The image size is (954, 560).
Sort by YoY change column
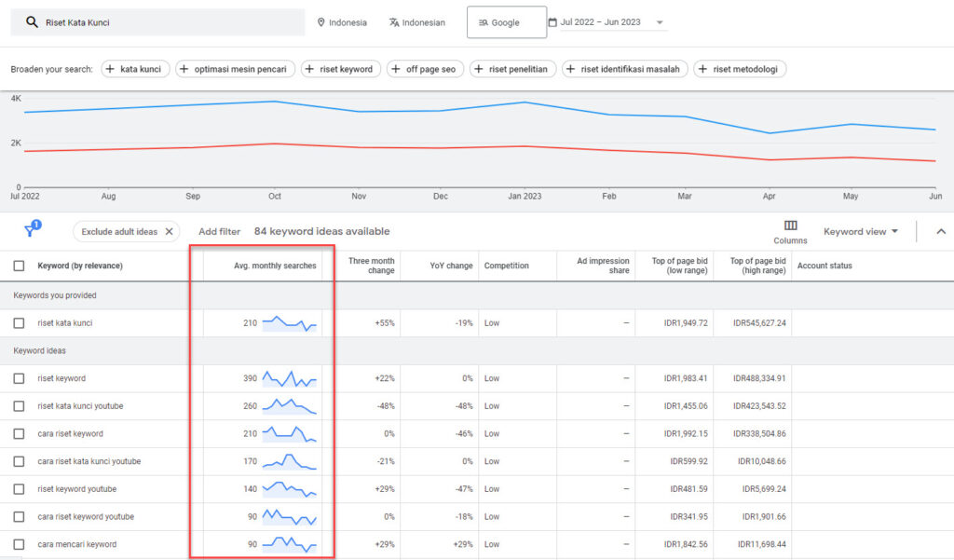click(x=451, y=266)
